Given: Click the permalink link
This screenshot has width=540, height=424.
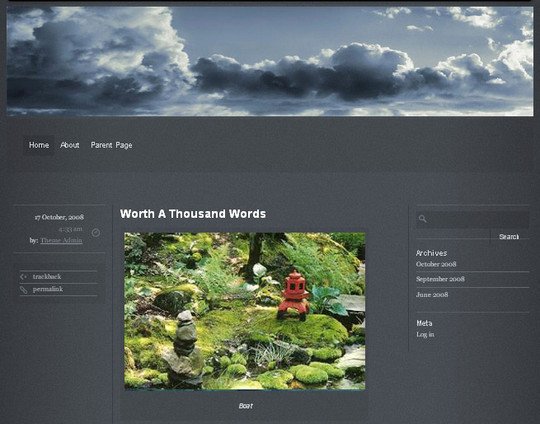Looking at the screenshot, I should coord(48,289).
